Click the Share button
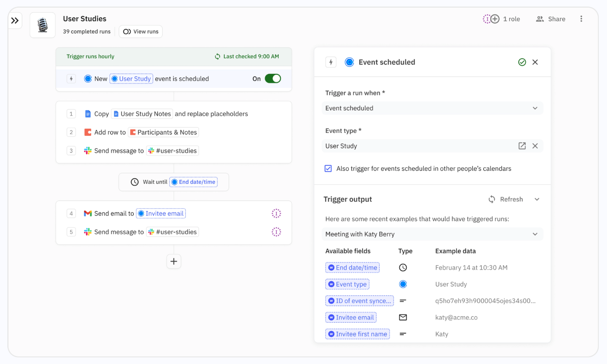Viewport: 607px width, 364px height. (550, 19)
